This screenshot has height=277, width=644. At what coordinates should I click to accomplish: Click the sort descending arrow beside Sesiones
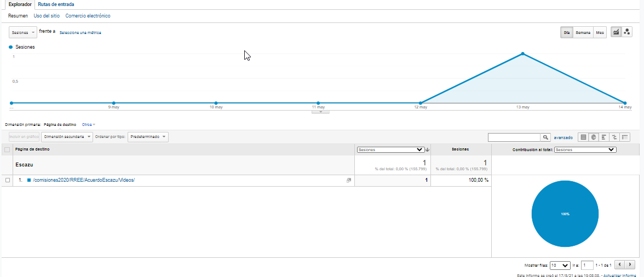(x=428, y=150)
